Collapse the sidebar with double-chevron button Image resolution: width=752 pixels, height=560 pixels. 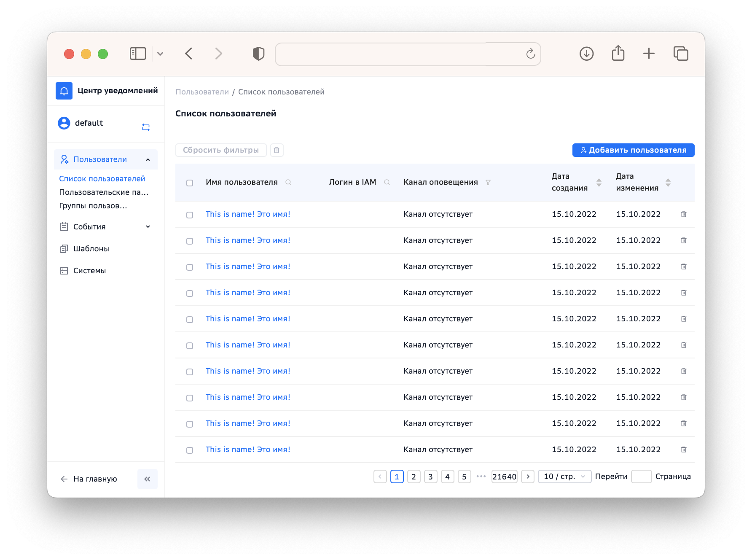pos(148,479)
